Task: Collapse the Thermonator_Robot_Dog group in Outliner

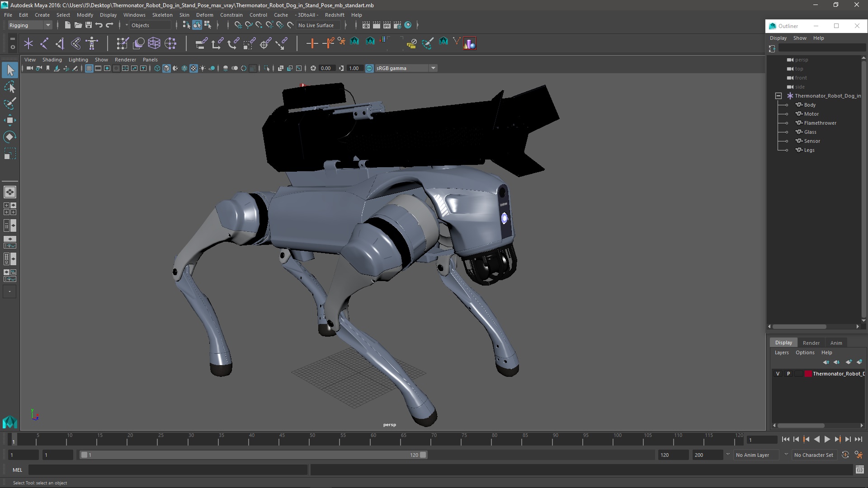Action: click(x=778, y=96)
